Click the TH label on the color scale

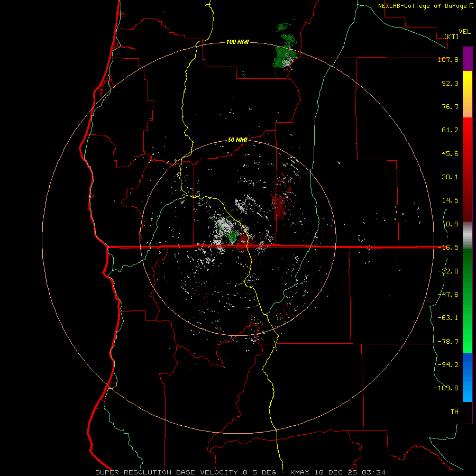click(x=454, y=411)
